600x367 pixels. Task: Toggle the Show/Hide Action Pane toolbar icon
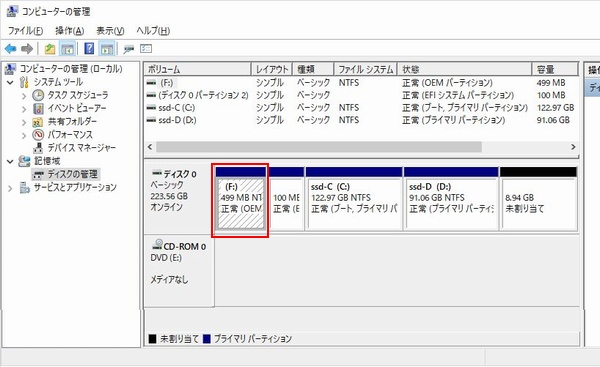tap(107, 49)
